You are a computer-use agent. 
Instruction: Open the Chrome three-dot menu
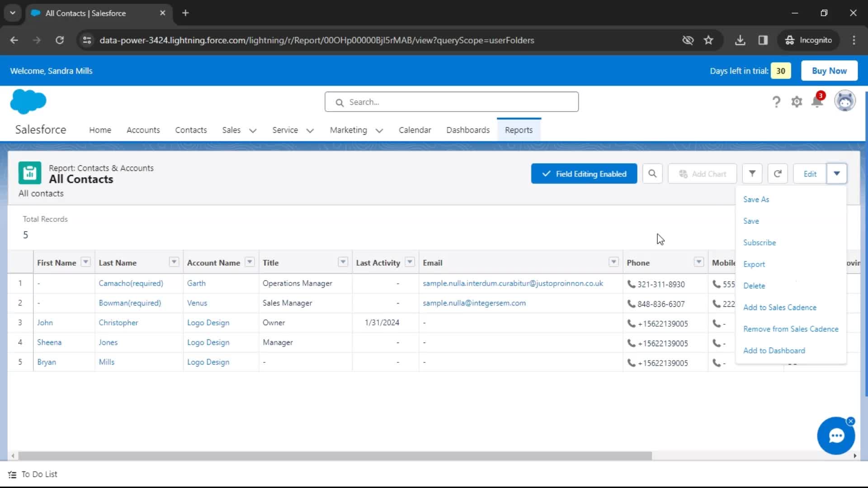tap(854, 40)
